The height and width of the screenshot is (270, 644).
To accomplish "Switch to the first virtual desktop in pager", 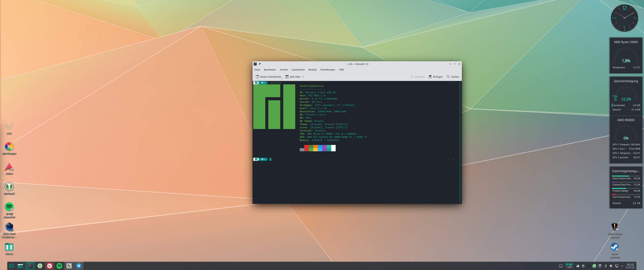I will (569, 265).
